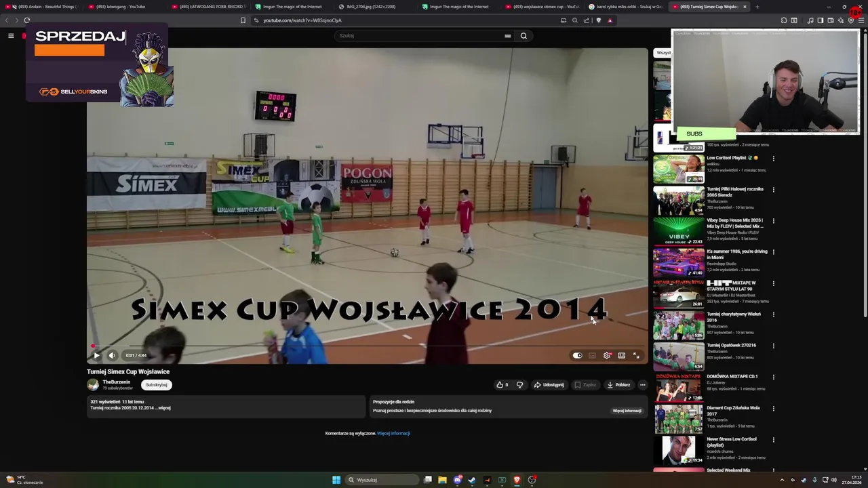Close the Turniej Simex Cup tab
868x488 pixels.
tap(745, 7)
